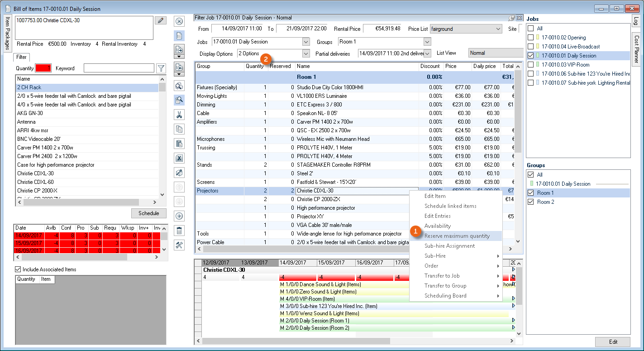Click the pencil edit icon beside item description
Viewport: 644px width, 351px height.
click(160, 20)
